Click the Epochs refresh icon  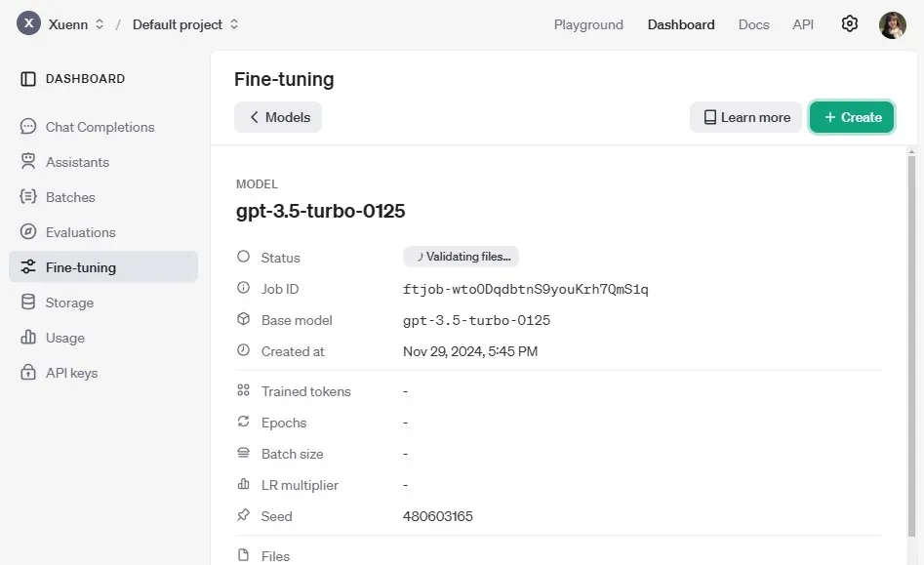click(x=243, y=422)
